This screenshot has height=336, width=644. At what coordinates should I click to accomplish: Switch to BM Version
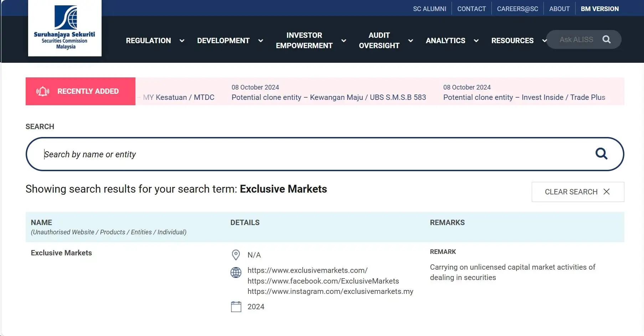600,9
